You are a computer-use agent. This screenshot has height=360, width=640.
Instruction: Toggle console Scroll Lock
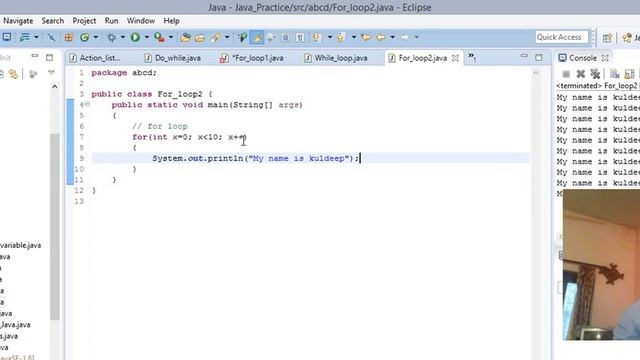(x=629, y=74)
